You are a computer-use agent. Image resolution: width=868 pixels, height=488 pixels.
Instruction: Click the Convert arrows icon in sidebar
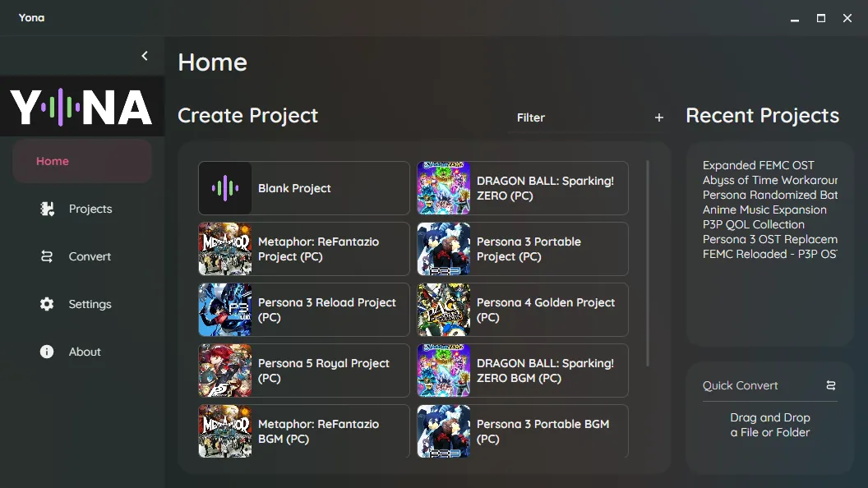tap(47, 256)
